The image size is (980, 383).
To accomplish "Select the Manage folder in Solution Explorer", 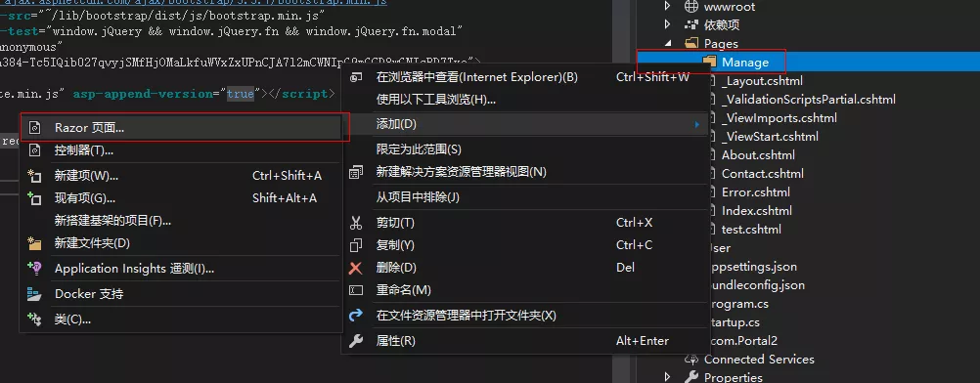I will tap(745, 63).
